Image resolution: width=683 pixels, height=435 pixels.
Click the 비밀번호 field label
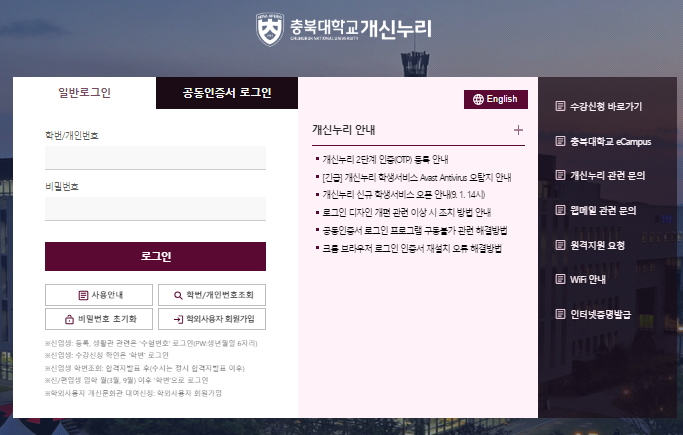point(62,187)
